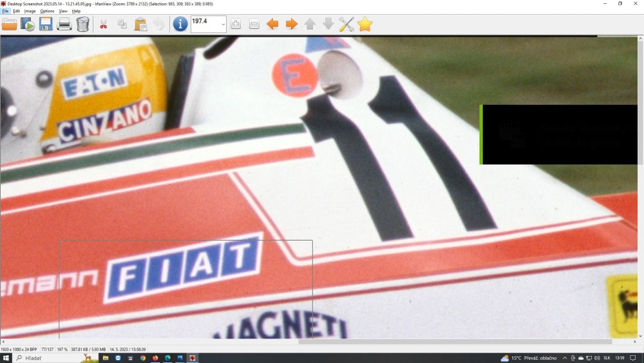The image size is (644, 363).
Task: Click the SLK keyboard language indicator
Action: [607, 358]
